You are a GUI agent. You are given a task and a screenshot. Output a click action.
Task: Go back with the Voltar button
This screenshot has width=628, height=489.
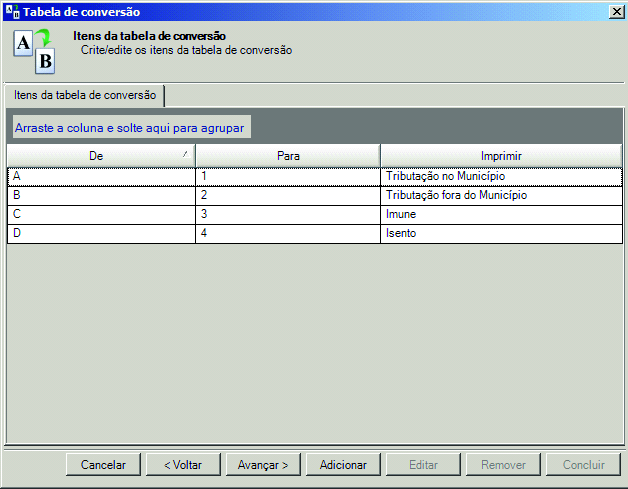(174, 465)
